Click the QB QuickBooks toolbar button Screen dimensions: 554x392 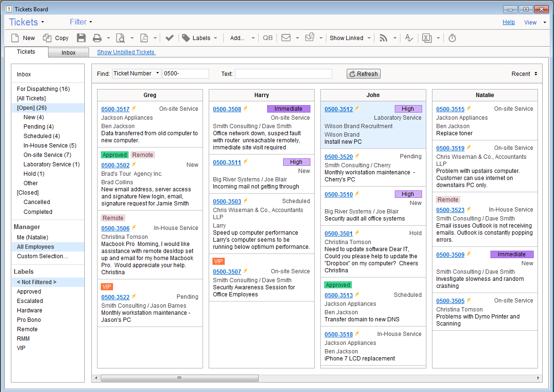268,38
